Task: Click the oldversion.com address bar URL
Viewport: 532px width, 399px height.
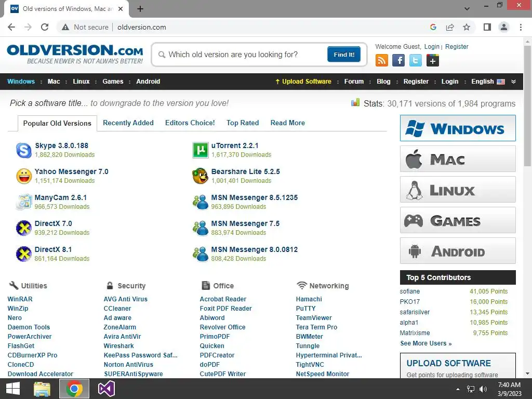Action: coord(141,27)
